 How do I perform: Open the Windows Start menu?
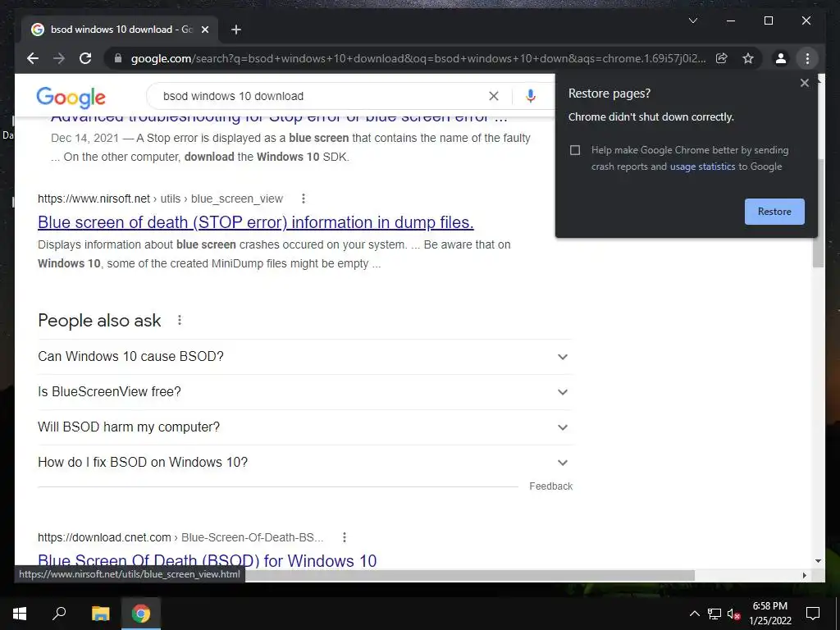(x=20, y=614)
